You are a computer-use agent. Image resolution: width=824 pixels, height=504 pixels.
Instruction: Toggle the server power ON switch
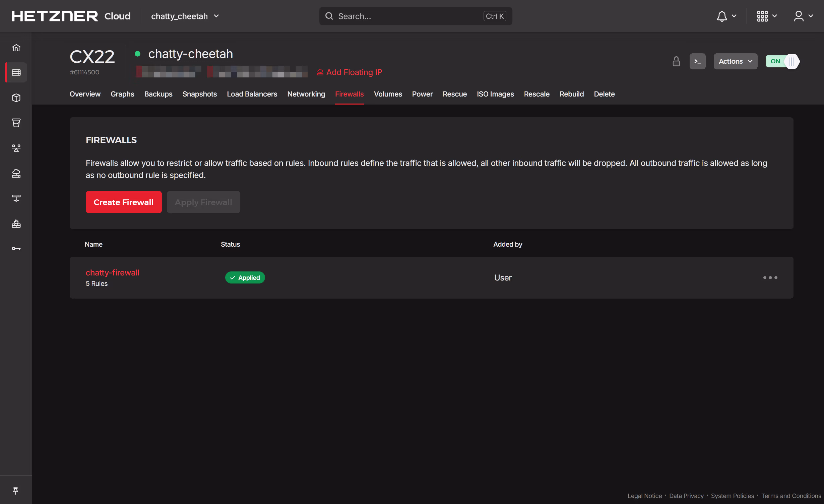tap(782, 61)
